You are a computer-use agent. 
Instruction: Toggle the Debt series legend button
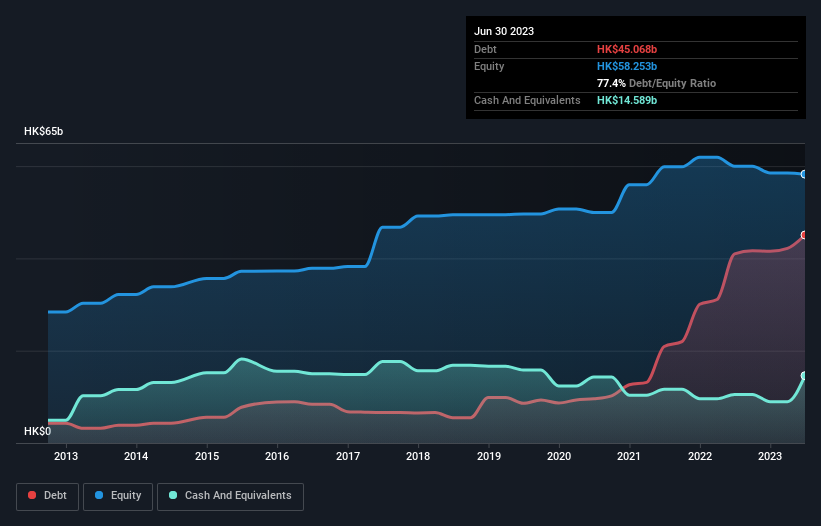[48, 496]
